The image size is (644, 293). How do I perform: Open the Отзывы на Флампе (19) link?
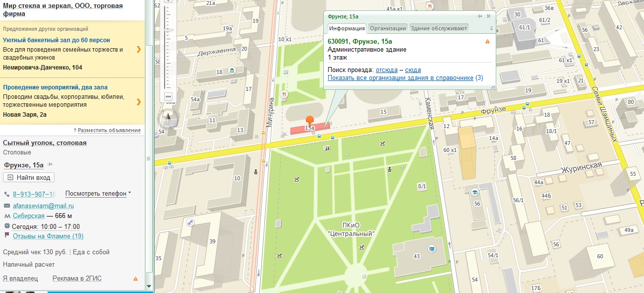[x=48, y=236]
